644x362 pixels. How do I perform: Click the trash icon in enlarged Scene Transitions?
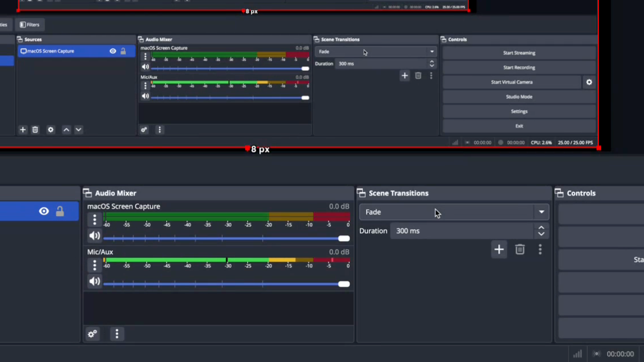pyautogui.click(x=520, y=250)
